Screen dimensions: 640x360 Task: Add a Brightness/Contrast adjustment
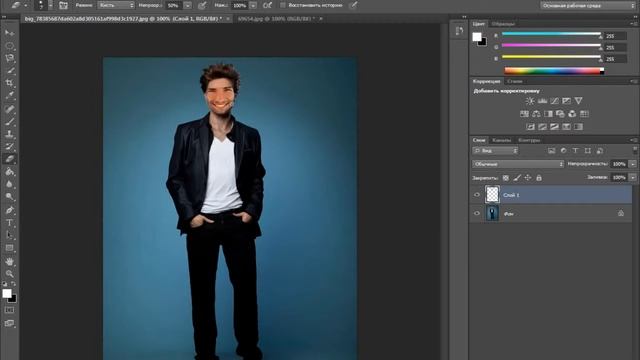530,101
